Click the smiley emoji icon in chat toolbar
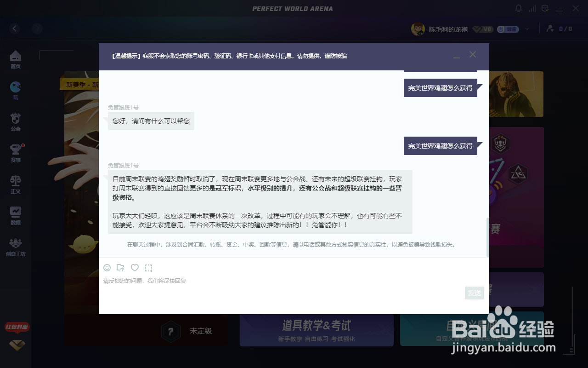Image resolution: width=588 pixels, height=368 pixels. click(x=107, y=268)
